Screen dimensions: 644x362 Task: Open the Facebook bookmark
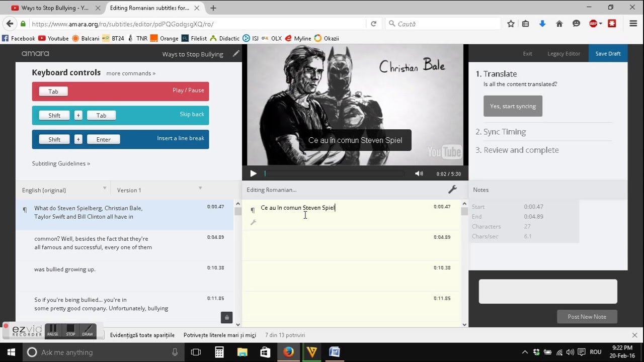[x=19, y=38]
